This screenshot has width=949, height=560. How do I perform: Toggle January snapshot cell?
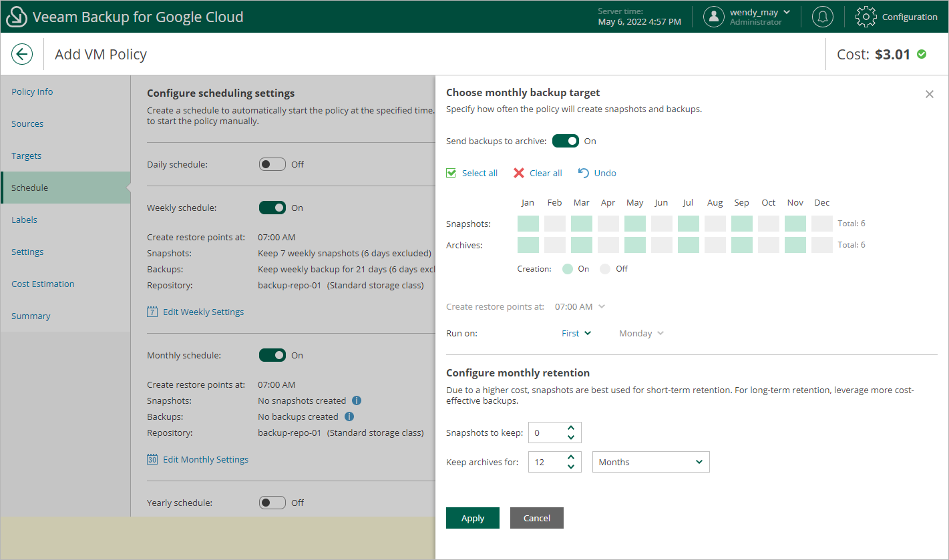pos(528,224)
